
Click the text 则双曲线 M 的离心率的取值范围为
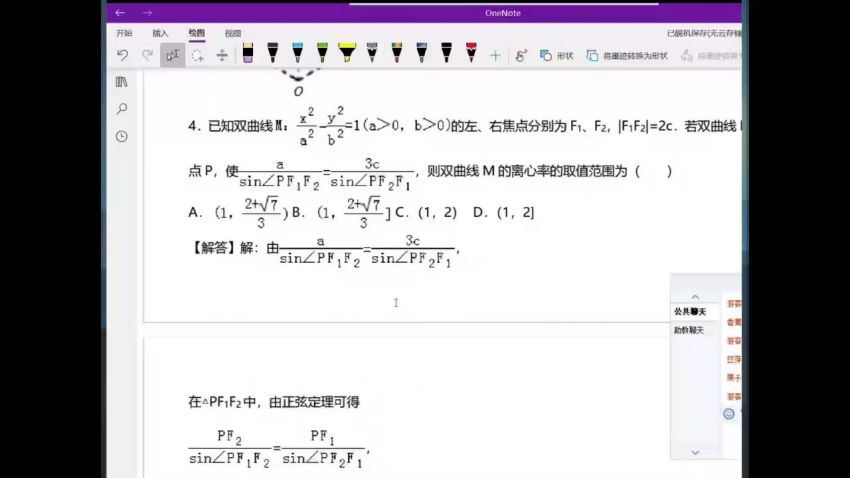527,171
